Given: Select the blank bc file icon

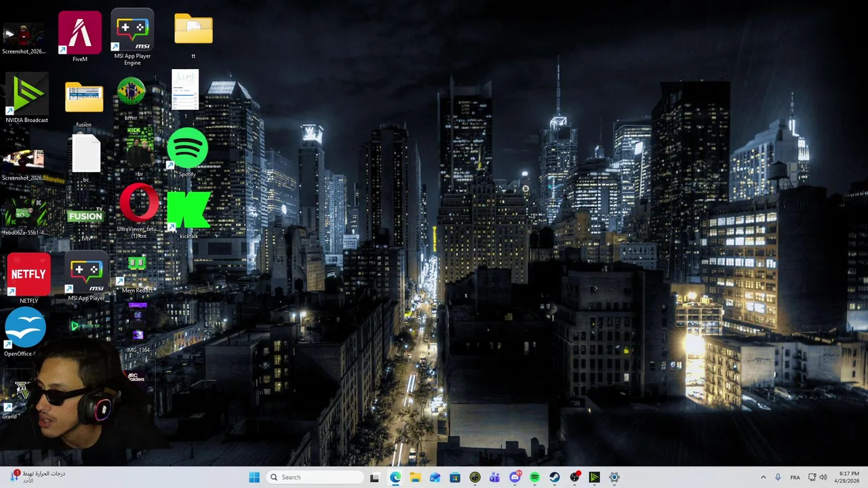Looking at the screenshot, I should click(86, 158).
